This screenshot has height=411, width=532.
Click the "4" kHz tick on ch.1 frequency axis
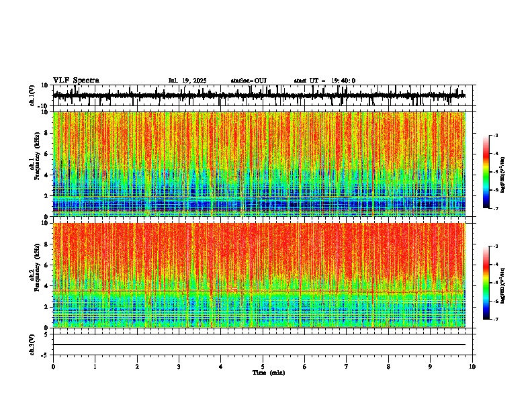(x=47, y=175)
